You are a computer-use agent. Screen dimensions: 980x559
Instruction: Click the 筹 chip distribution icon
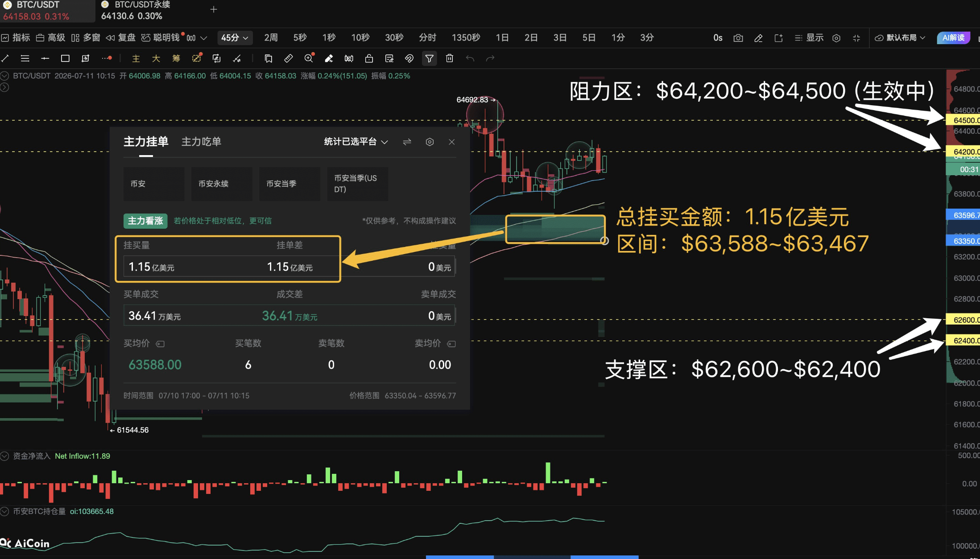tap(176, 58)
